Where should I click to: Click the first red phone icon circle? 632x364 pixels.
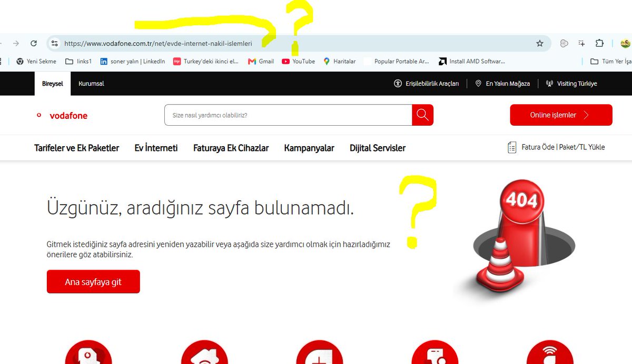click(88, 352)
